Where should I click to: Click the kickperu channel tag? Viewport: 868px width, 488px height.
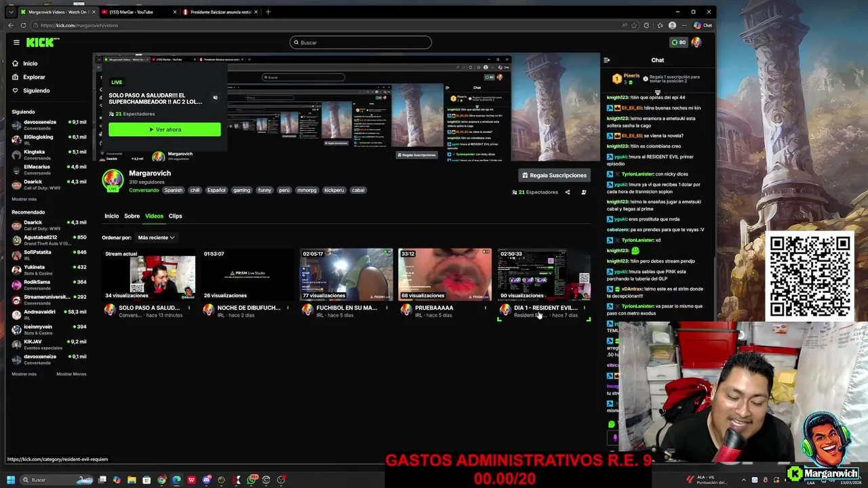(x=334, y=190)
